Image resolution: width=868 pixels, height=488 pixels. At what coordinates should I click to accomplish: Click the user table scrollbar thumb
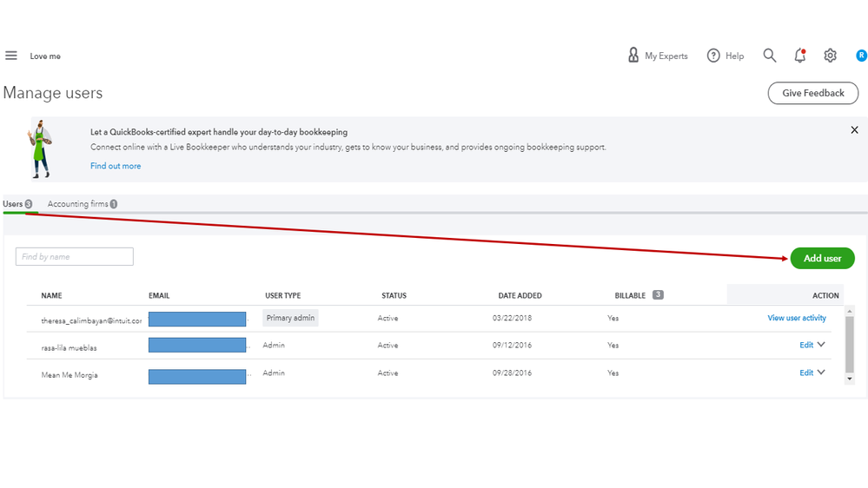(x=849, y=344)
